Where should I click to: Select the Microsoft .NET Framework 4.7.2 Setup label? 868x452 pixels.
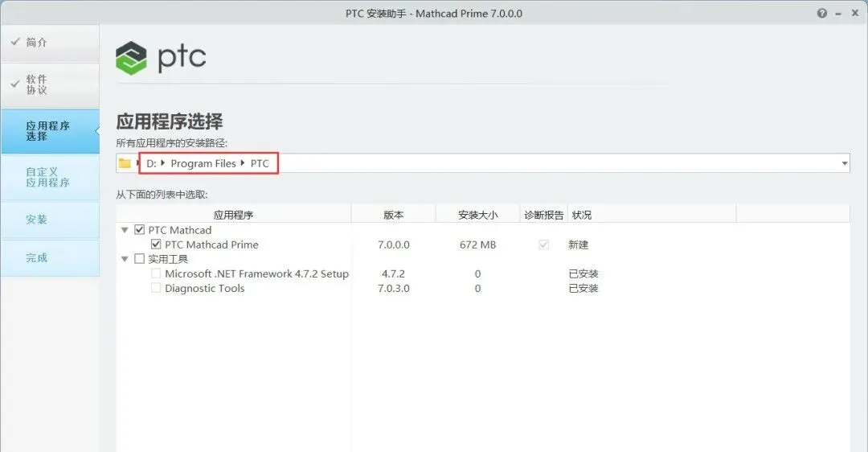[x=257, y=273]
